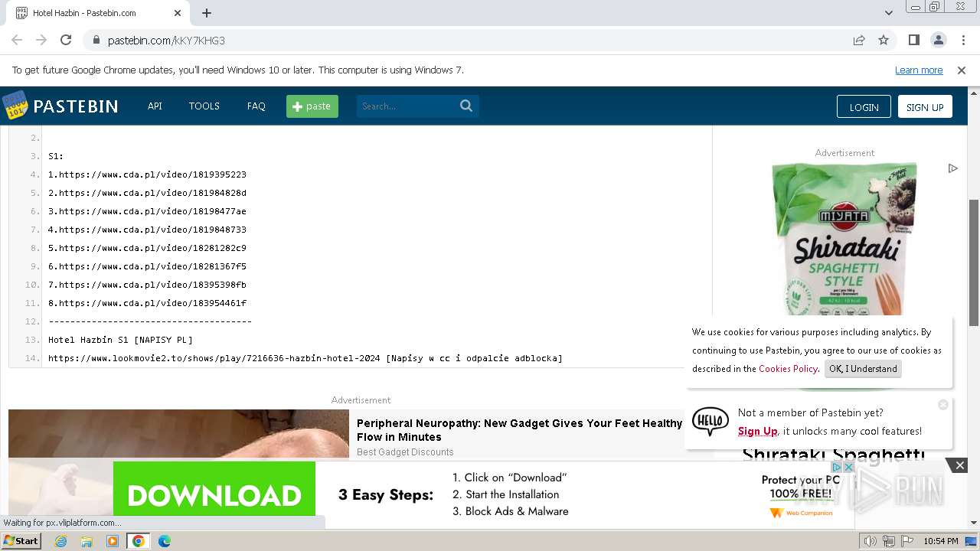Click line 7 URL ending 1819848733
Screen dimensions: 980x551
coord(152,230)
